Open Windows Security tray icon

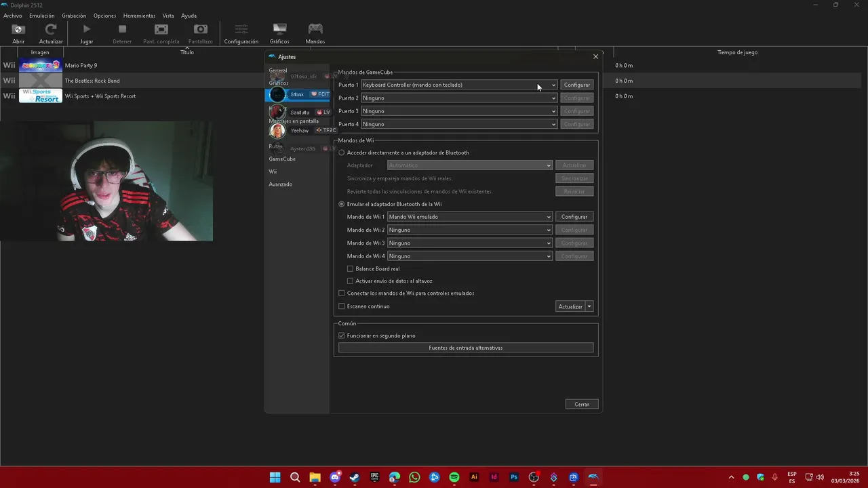[760, 477]
